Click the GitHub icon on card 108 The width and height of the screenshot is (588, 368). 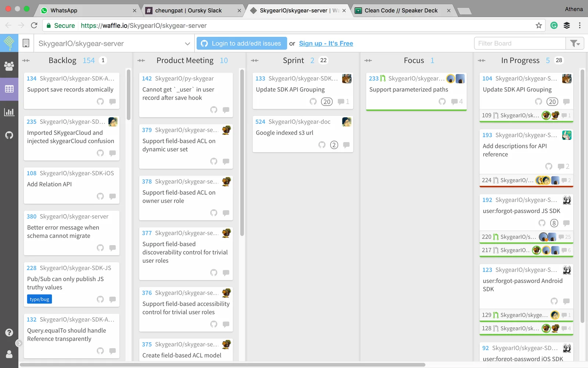(100, 197)
